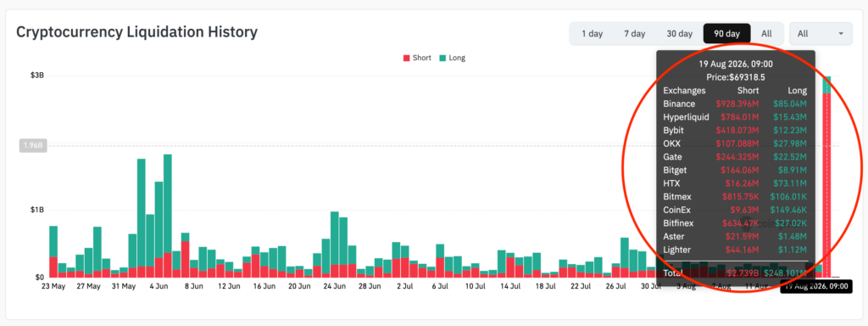The height and width of the screenshot is (326, 868).
Task: Click the 8 Jun date label
Action: 194,287
